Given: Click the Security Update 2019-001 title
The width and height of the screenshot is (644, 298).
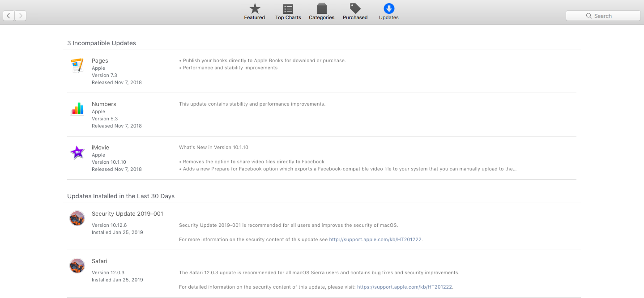Looking at the screenshot, I should click(128, 214).
